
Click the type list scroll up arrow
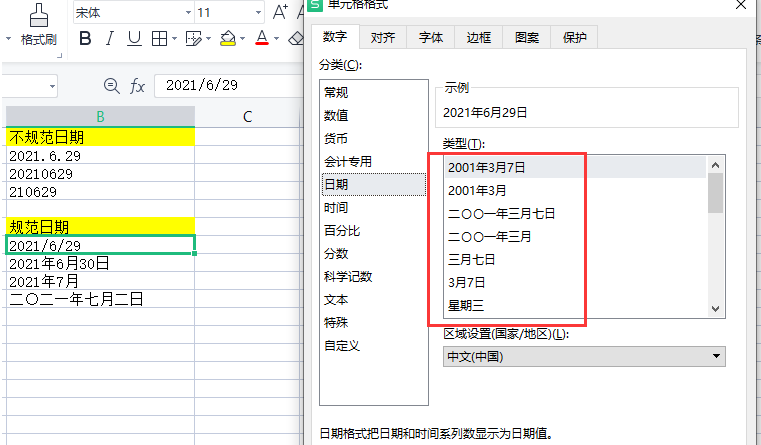pyautogui.click(x=715, y=165)
